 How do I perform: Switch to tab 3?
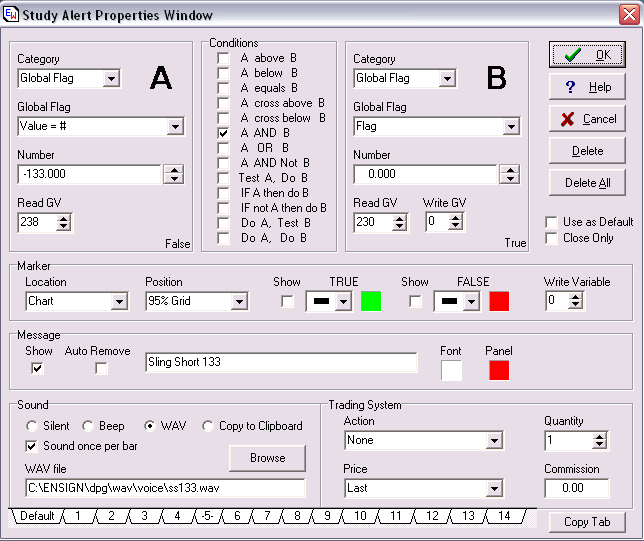click(145, 516)
